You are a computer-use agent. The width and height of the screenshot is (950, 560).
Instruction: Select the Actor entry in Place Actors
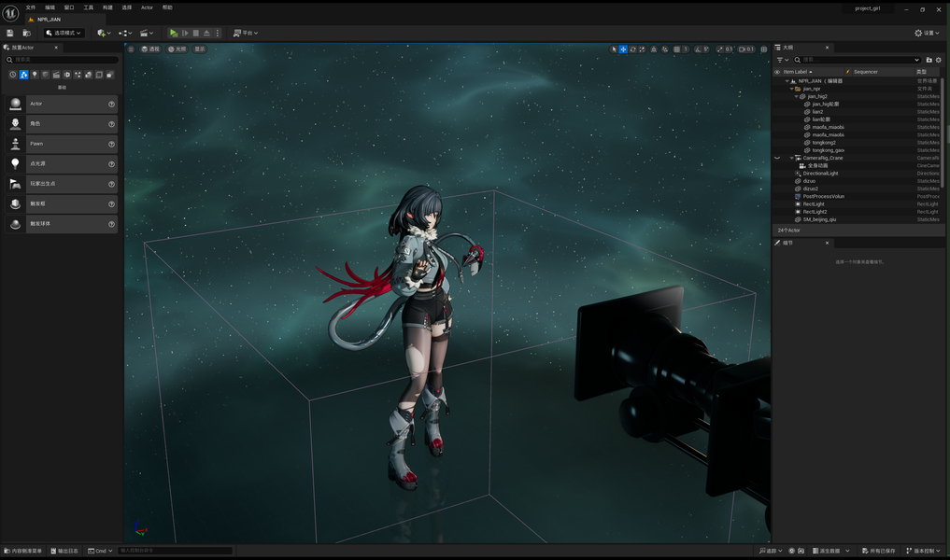(62, 105)
